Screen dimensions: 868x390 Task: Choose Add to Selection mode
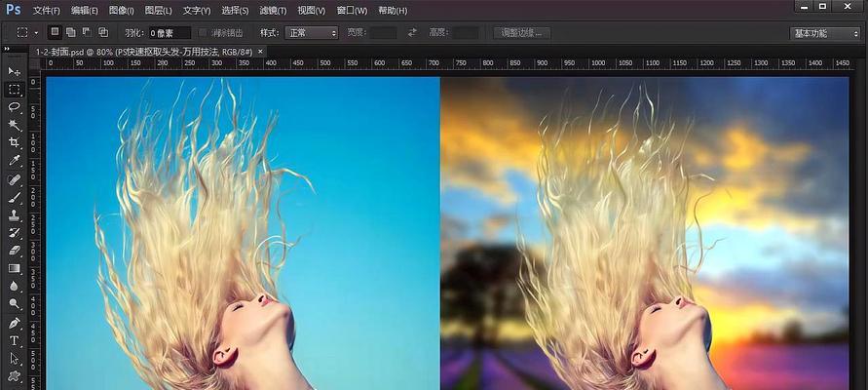[x=71, y=32]
